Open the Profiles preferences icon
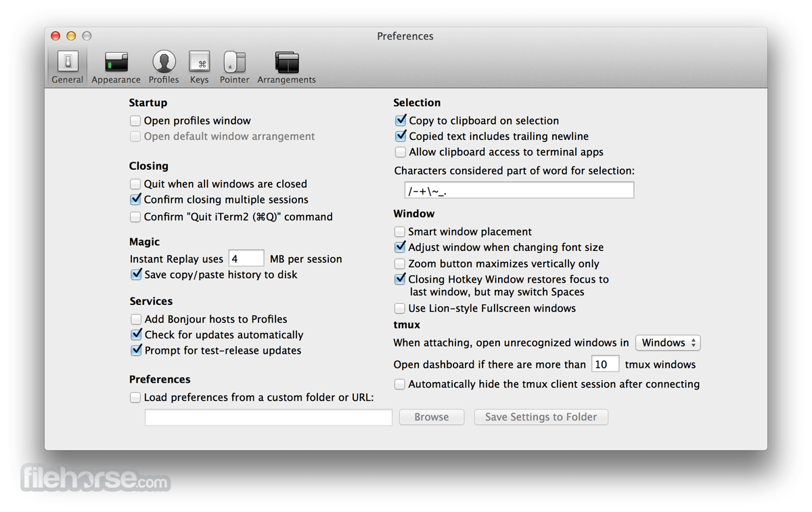The image size is (812, 512). click(x=164, y=62)
